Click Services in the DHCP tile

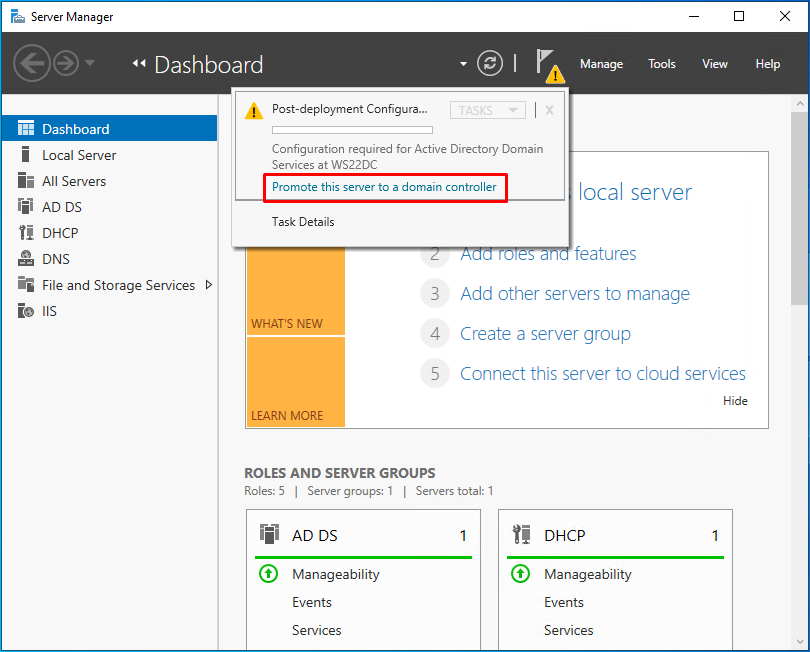[569, 630]
